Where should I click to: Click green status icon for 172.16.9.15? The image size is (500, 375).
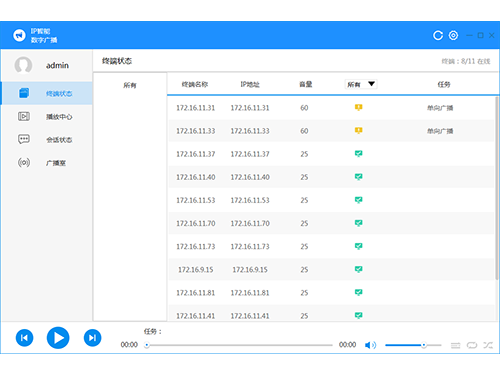tap(358, 269)
